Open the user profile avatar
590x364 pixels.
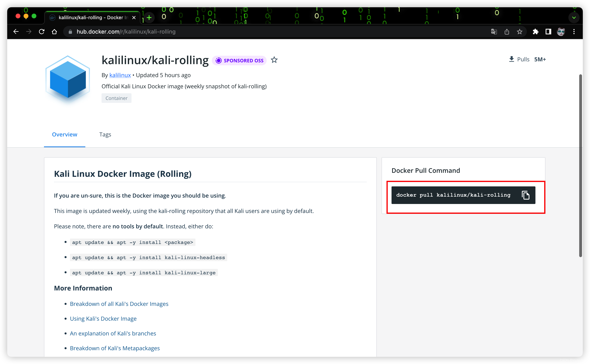click(x=561, y=32)
